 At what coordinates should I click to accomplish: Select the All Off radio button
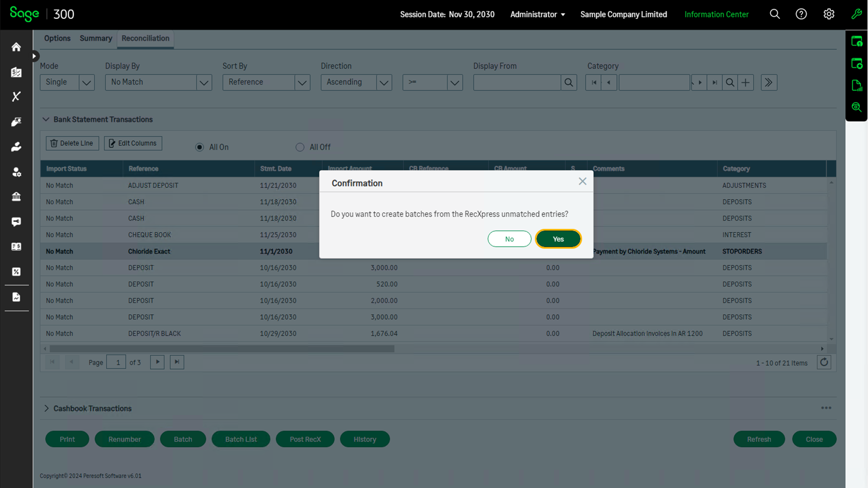pyautogui.click(x=300, y=147)
